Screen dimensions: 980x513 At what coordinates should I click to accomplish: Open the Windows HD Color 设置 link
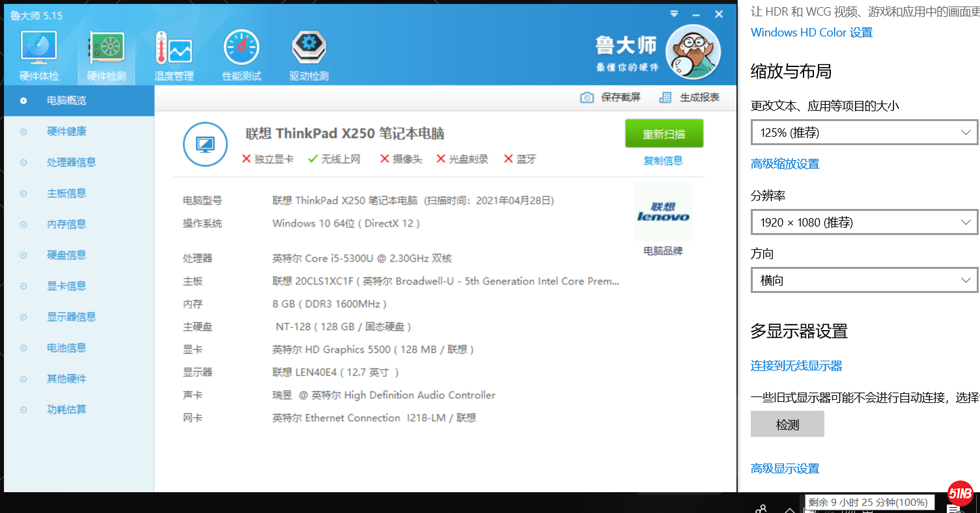point(811,33)
